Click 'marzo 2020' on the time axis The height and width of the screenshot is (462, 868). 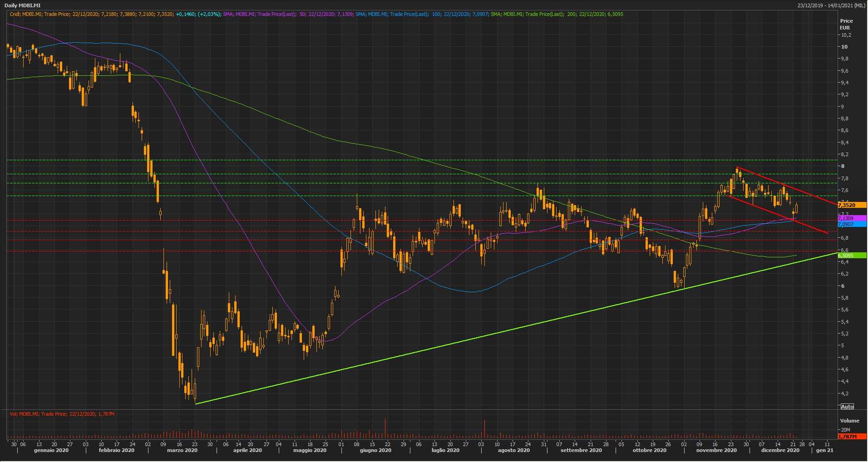click(x=182, y=450)
